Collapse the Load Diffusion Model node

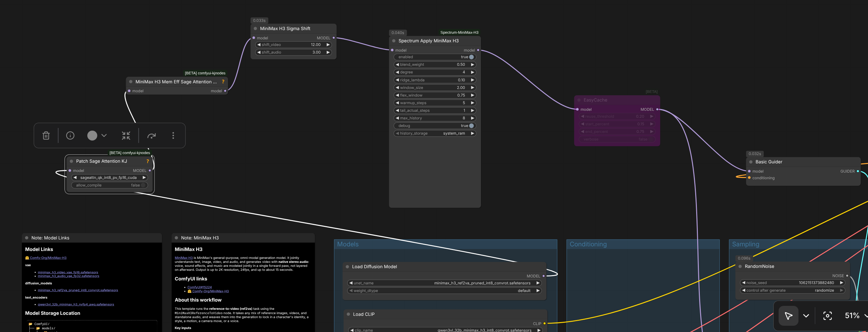(x=347, y=267)
